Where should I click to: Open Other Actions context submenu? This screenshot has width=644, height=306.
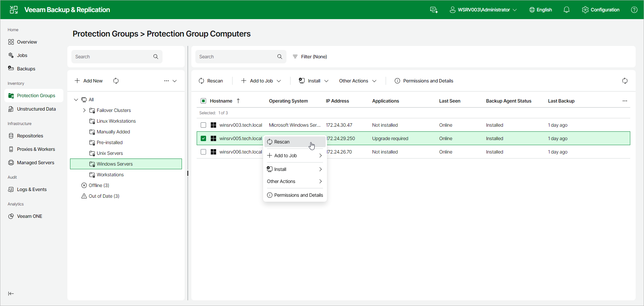295,181
